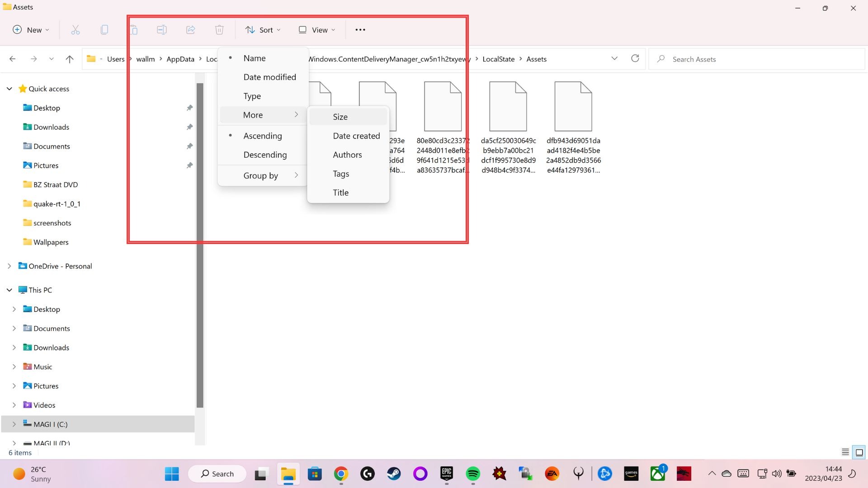Open the New dropdown
The image size is (868, 488).
[x=30, y=30]
